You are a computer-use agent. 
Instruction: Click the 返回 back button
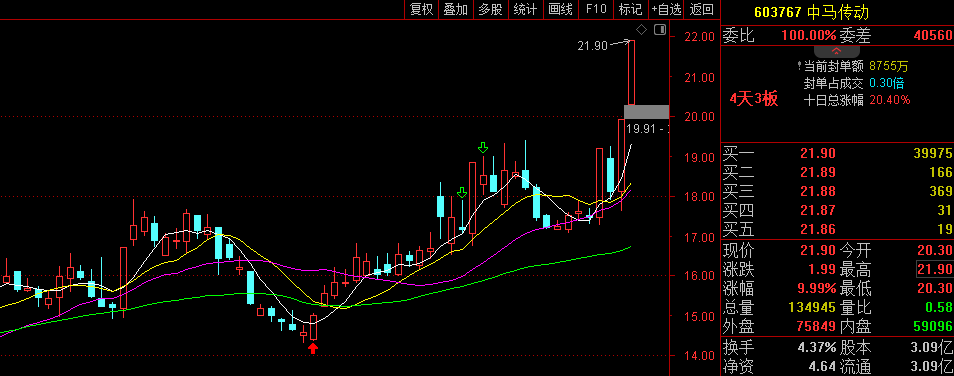[x=702, y=9]
